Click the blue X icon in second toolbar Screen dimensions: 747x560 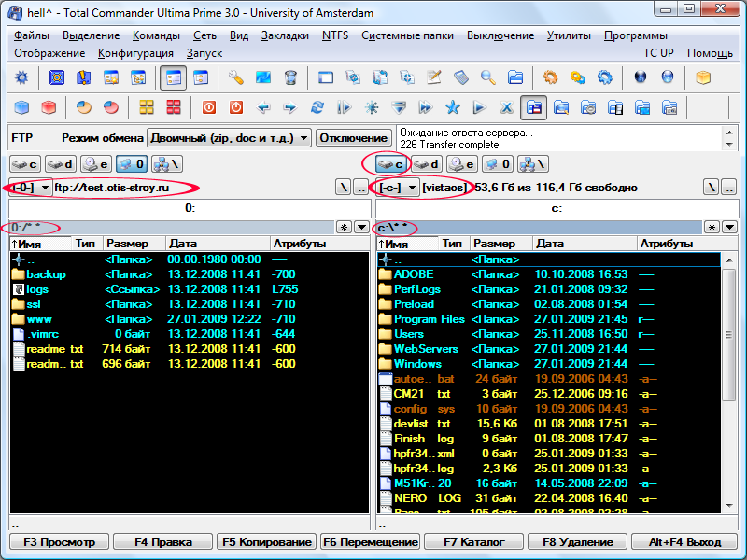506,107
